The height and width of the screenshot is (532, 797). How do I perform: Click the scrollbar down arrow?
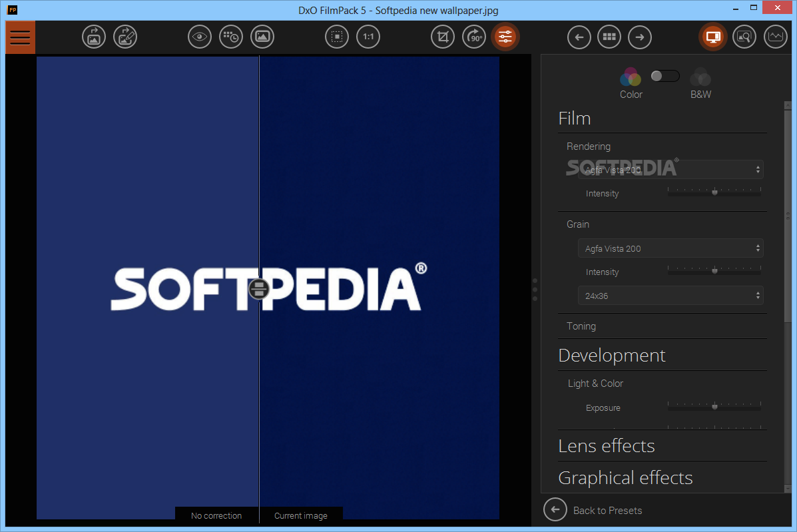[x=788, y=488]
